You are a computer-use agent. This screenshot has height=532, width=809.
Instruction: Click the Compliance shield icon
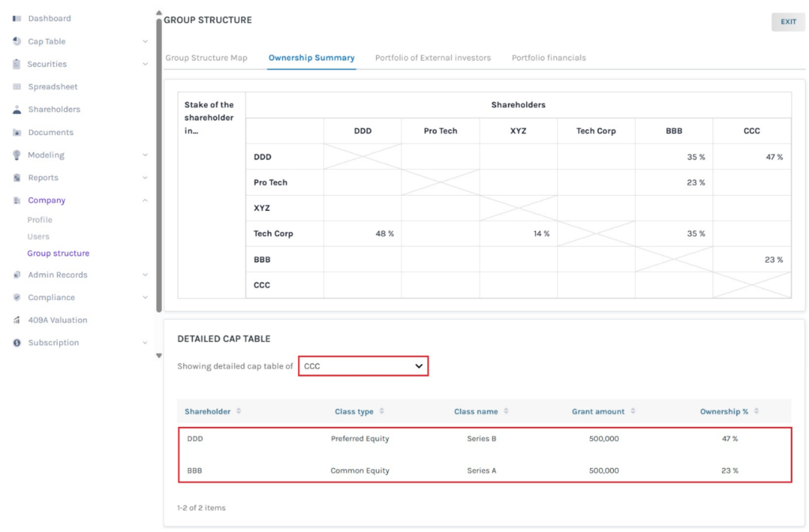click(x=17, y=298)
